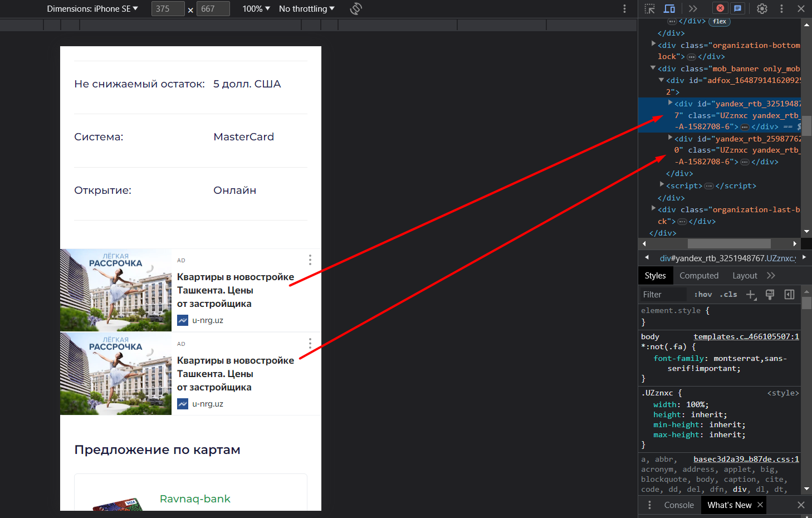Click the collapsed ellipsis in script node
The height and width of the screenshot is (518, 812).
tap(709, 185)
